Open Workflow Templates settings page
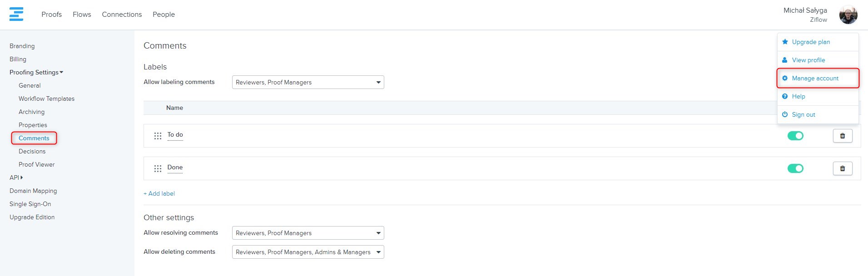Screen dimensions: 868x276 46,99
